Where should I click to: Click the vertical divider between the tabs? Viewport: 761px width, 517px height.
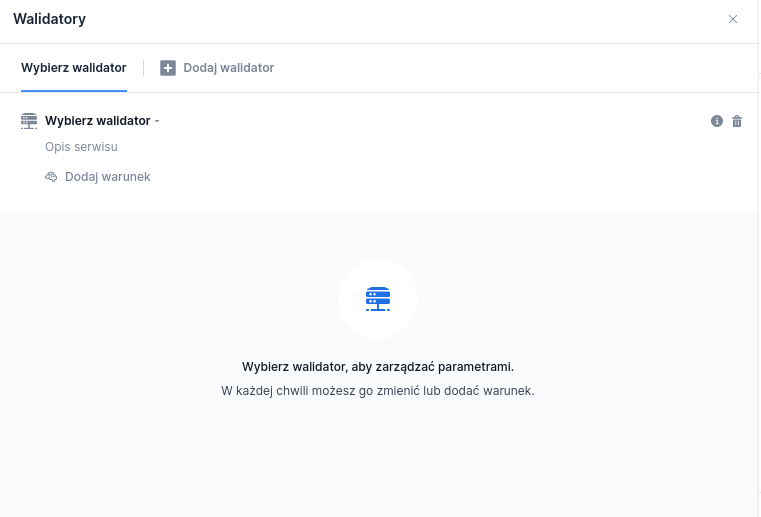coord(144,68)
